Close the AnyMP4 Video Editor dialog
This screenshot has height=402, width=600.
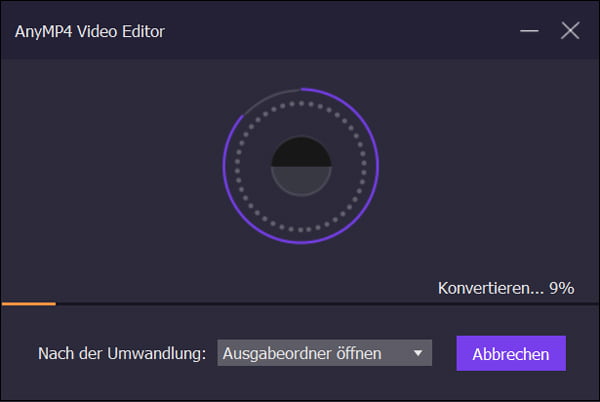tap(570, 31)
